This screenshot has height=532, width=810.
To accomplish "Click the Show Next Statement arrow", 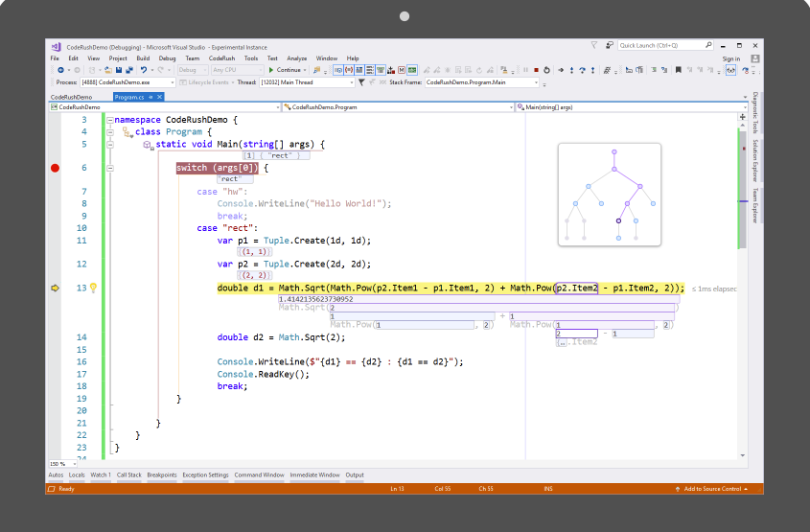I will pyautogui.click(x=561, y=70).
